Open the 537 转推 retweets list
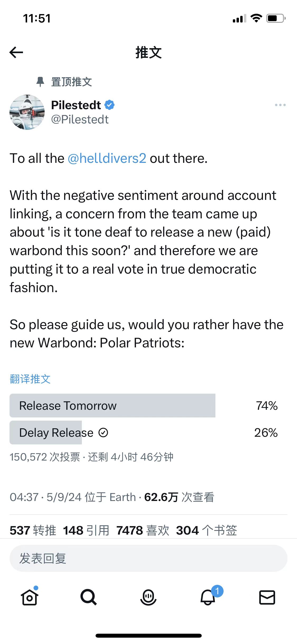Image resolution: width=297 pixels, height=644 pixels. coord(33,530)
